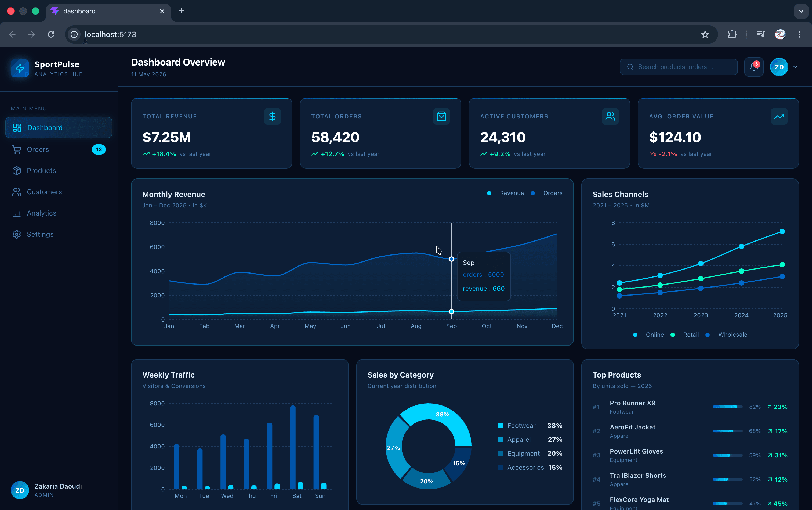
Task: Toggle the Orders legend in Monthly Revenue
Action: point(546,193)
